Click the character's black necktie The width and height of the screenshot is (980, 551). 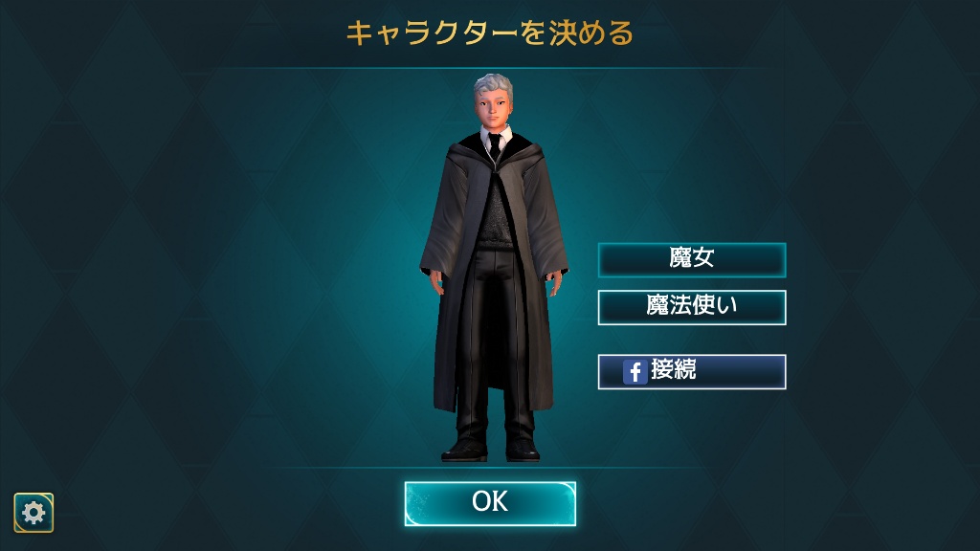pos(495,147)
